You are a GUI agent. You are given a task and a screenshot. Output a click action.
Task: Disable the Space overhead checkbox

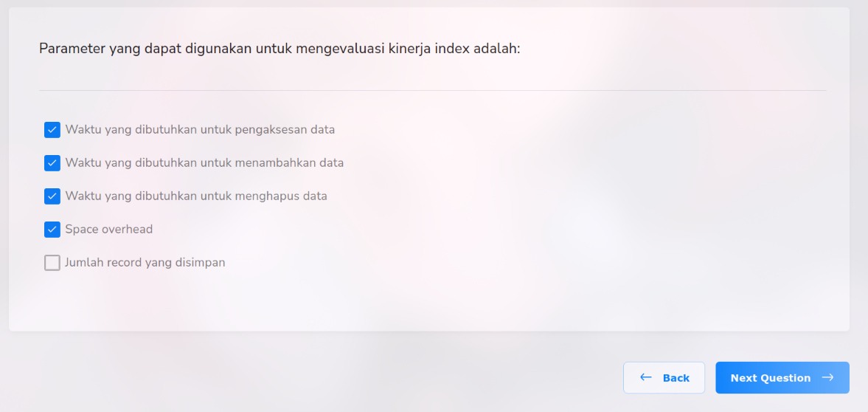(52, 230)
